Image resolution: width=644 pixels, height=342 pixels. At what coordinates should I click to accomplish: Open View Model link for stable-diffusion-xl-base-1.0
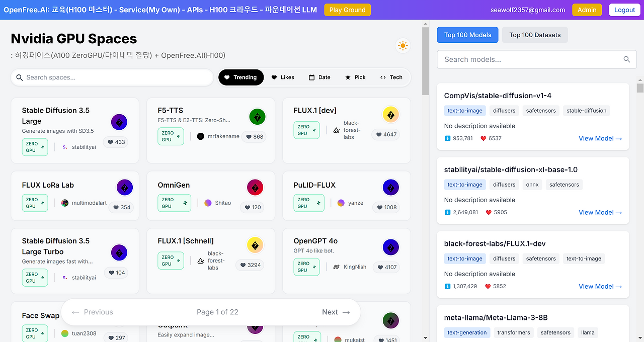pyautogui.click(x=600, y=212)
